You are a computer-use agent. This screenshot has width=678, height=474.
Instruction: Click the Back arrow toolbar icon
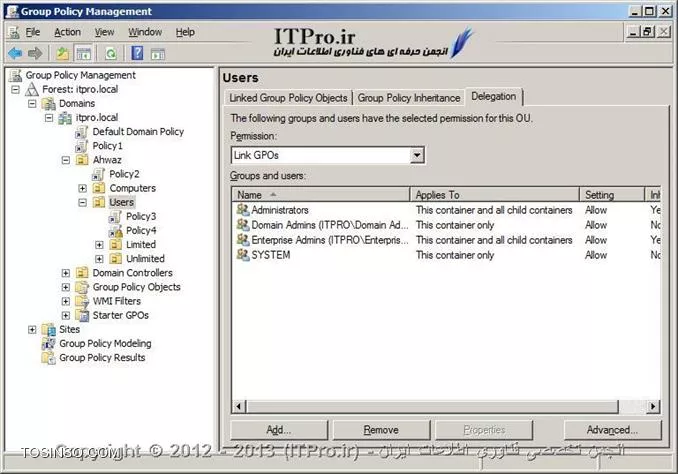(15, 54)
